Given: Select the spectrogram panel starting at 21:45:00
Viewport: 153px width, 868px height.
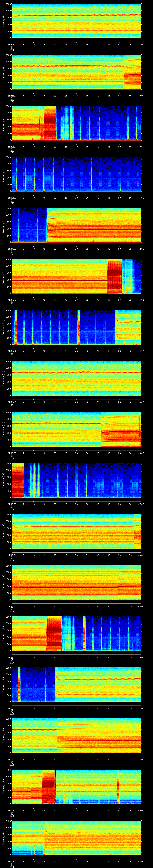Looking at the screenshot, I should point(76,429).
